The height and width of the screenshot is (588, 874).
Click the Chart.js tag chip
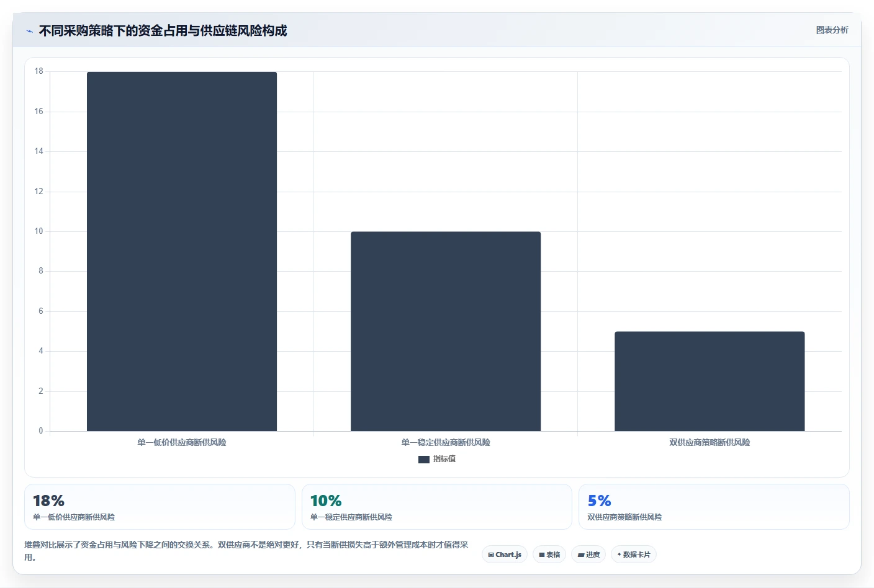505,555
